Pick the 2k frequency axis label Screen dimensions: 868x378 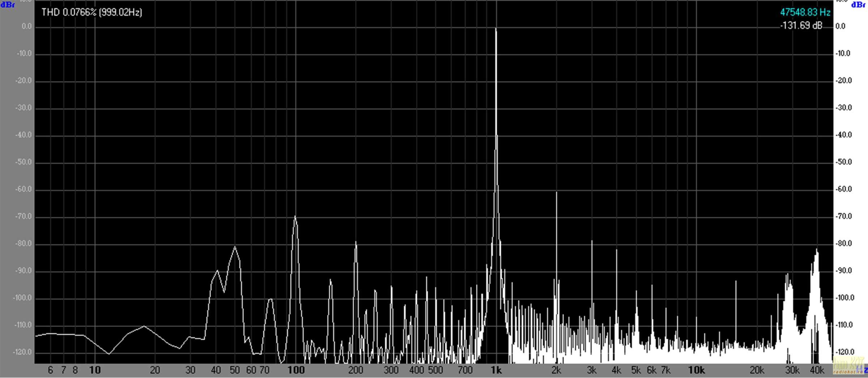(x=556, y=370)
